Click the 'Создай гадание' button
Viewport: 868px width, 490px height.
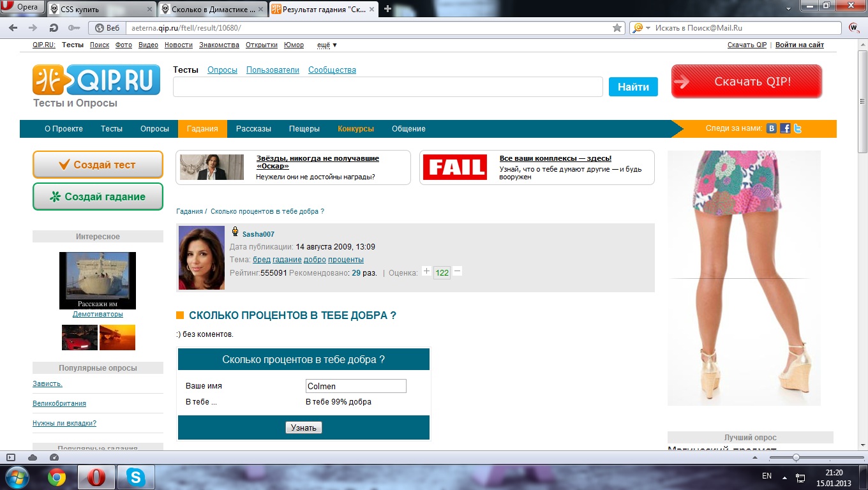(98, 197)
